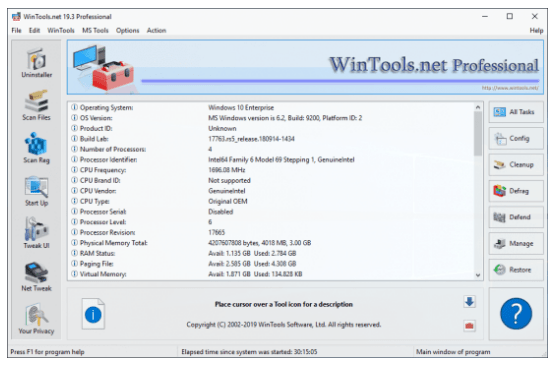Open the Edit menu
The height and width of the screenshot is (366, 552).
point(34,30)
